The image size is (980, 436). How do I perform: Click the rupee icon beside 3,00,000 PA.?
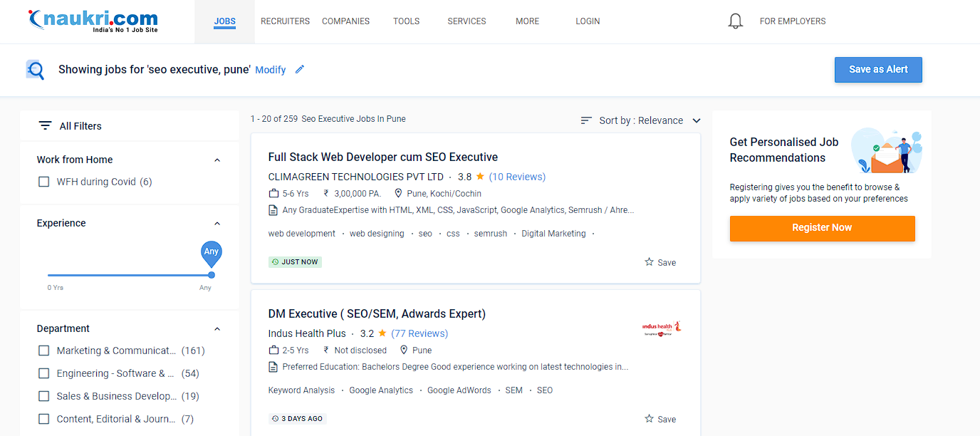pyautogui.click(x=326, y=193)
